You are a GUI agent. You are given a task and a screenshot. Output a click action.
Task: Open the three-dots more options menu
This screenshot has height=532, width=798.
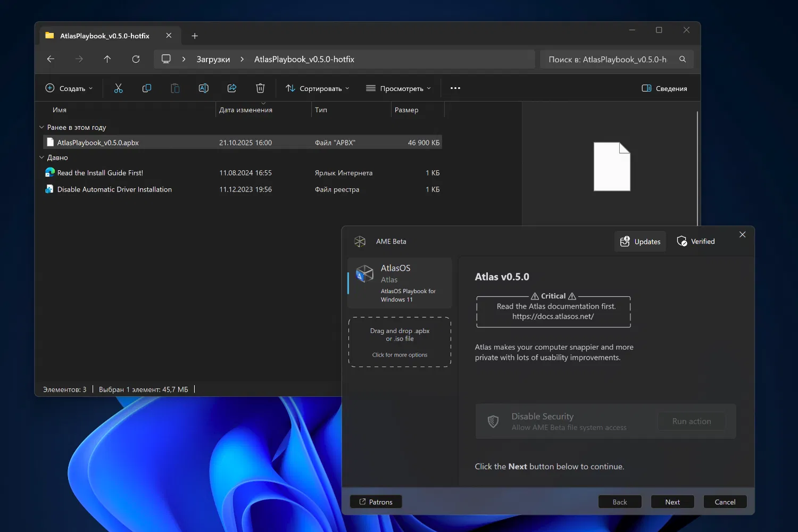click(455, 88)
